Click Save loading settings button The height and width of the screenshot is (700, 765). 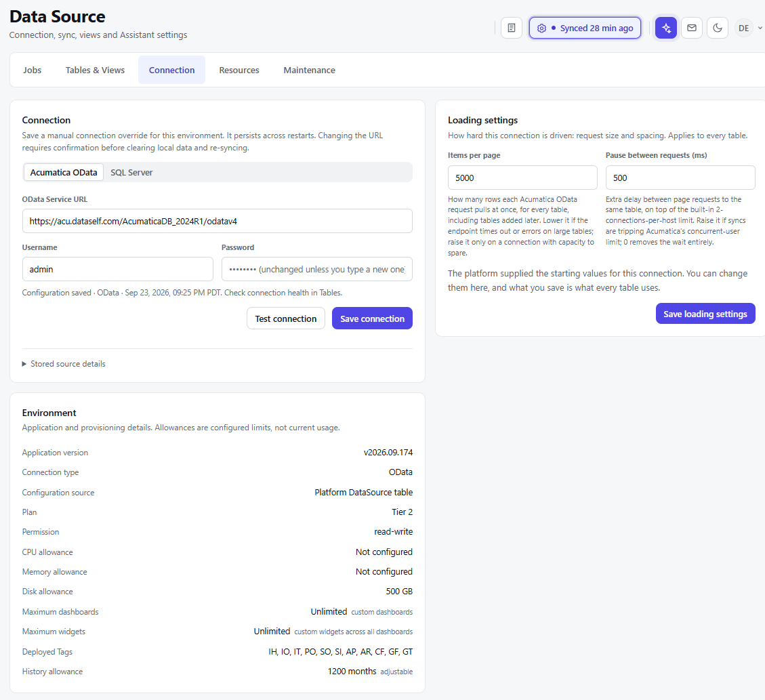705,314
